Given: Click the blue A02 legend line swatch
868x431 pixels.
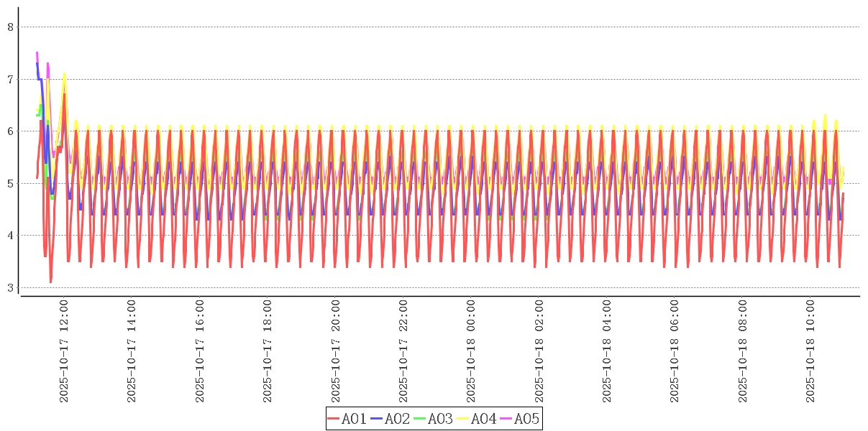Looking at the screenshot, I should (377, 419).
